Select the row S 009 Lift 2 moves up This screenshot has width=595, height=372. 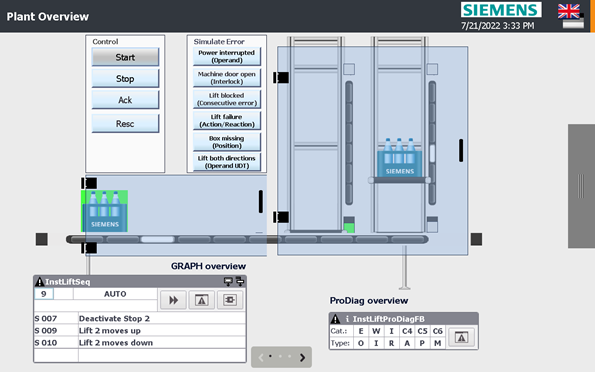point(140,331)
